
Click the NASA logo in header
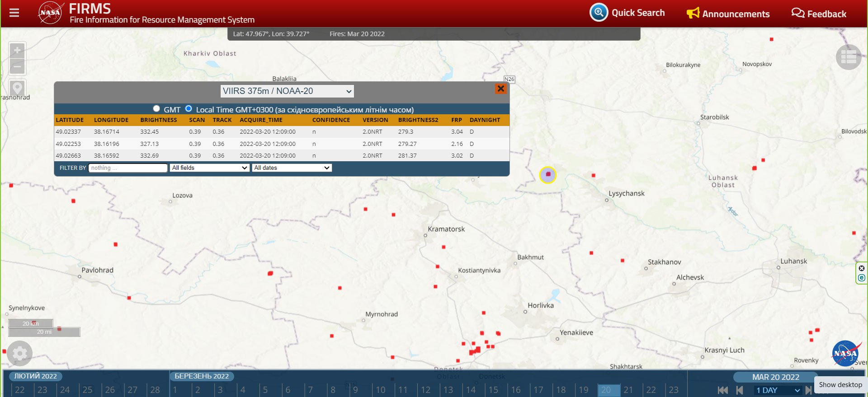tap(50, 12)
